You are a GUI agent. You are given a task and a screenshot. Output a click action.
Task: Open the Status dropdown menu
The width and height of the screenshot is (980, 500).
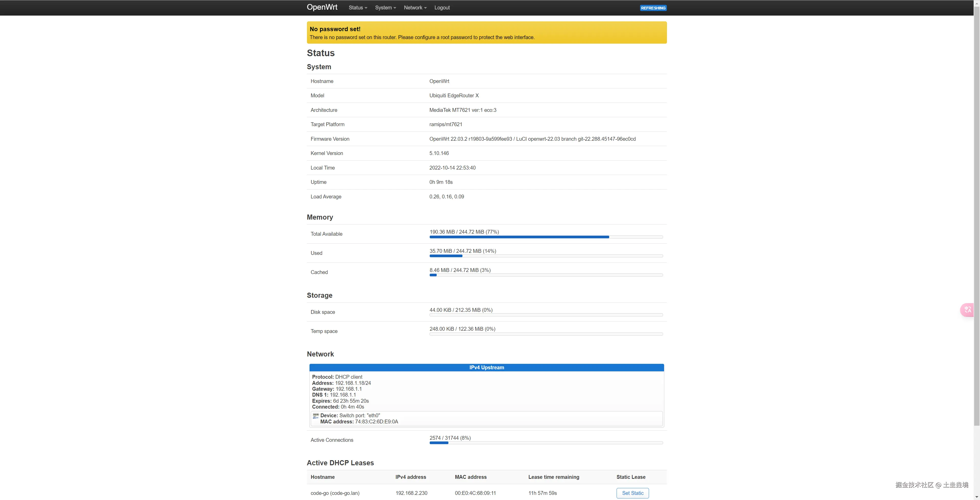[x=358, y=8]
